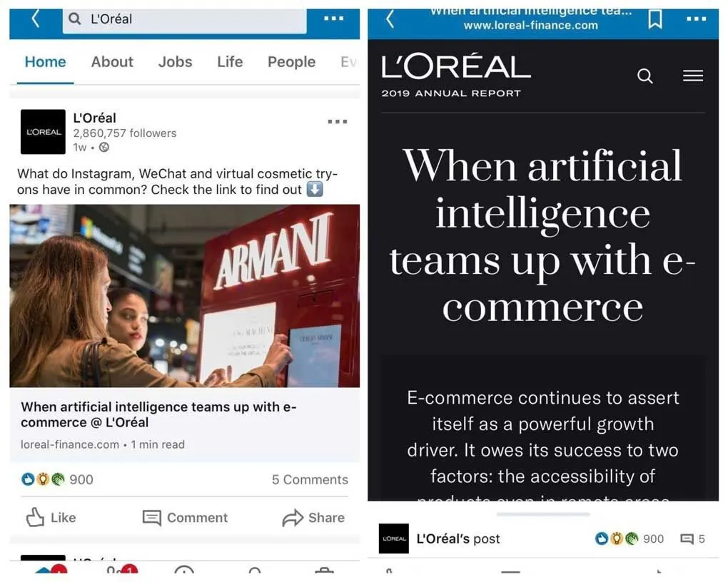The height and width of the screenshot is (582, 728).
Task: Click the Comment button
Action: 186,518
